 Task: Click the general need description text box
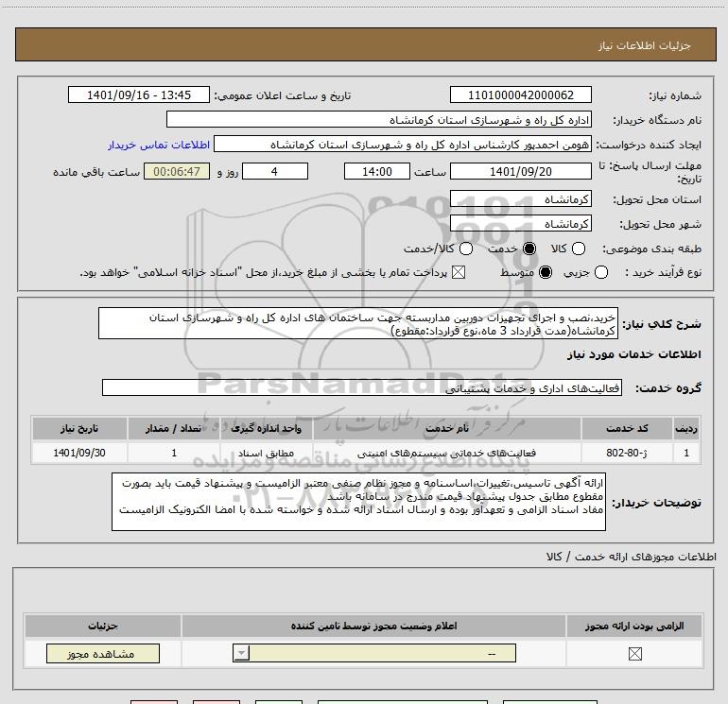tap(358, 323)
